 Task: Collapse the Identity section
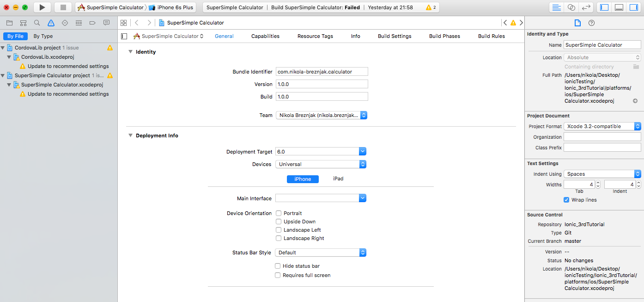click(130, 52)
